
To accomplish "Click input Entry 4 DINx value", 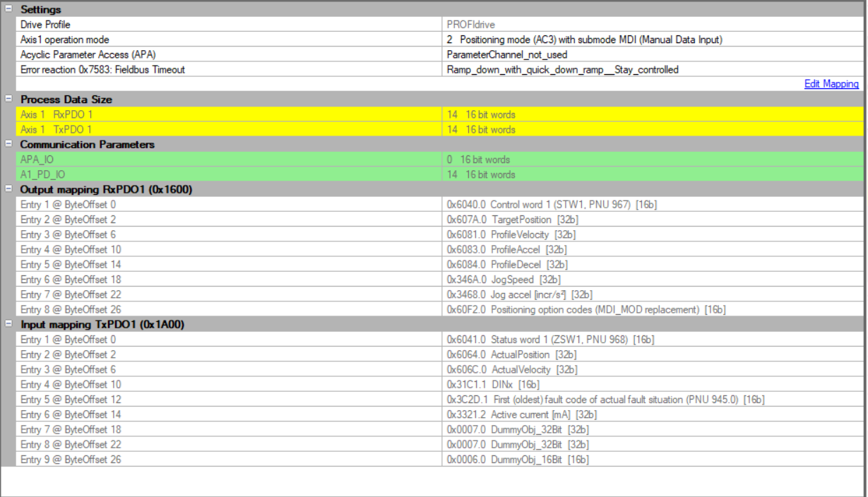I will (x=493, y=385).
